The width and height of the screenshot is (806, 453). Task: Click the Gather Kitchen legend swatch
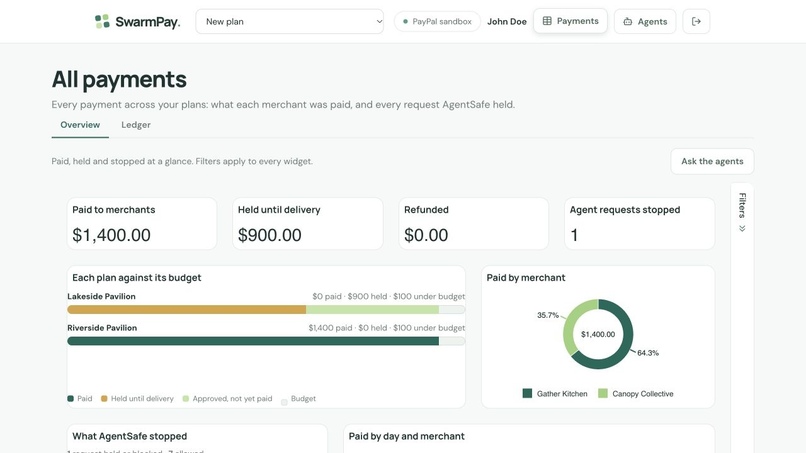tap(527, 393)
